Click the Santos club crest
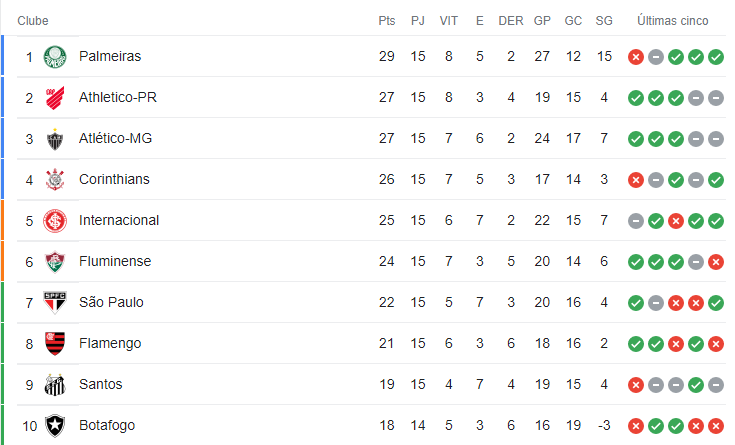Screen dimensions: 735x445 (x=55, y=385)
